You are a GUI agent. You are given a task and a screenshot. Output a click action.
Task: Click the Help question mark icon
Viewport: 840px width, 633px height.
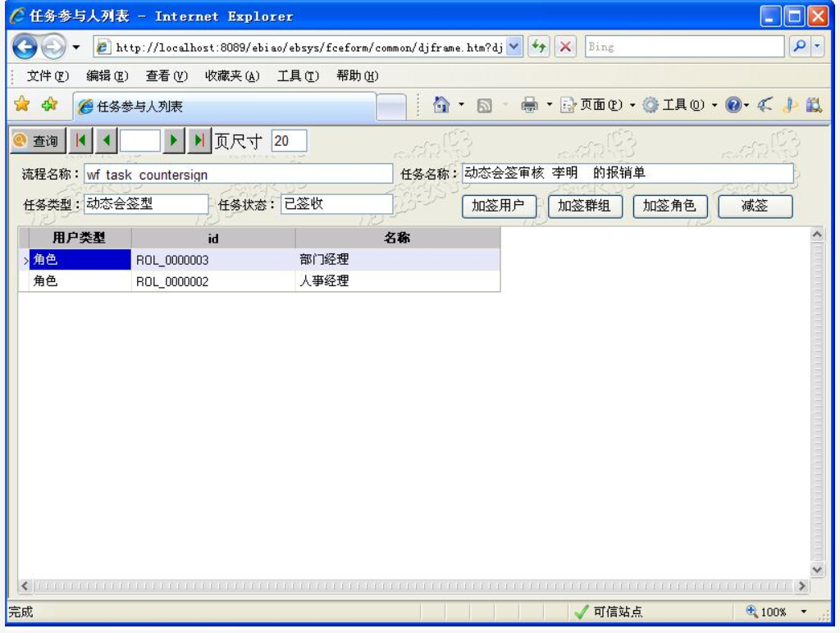point(733,104)
